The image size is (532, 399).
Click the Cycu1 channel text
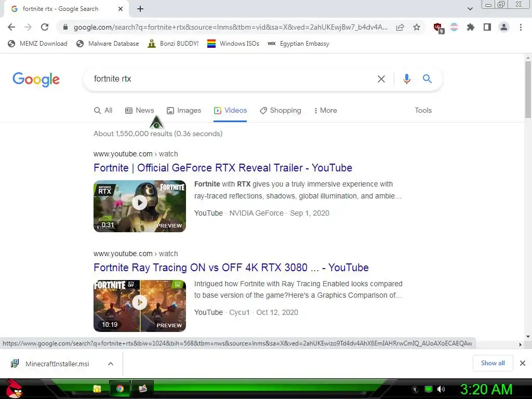tap(239, 312)
